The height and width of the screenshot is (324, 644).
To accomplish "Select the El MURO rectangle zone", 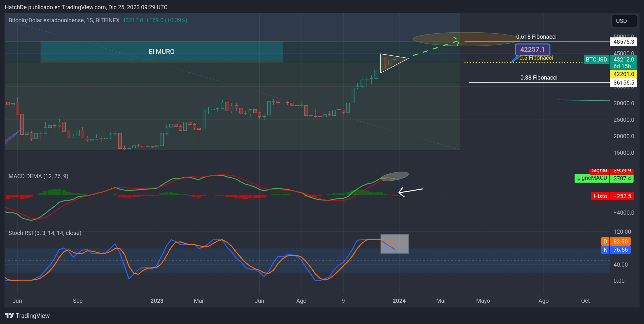I will click(x=162, y=52).
